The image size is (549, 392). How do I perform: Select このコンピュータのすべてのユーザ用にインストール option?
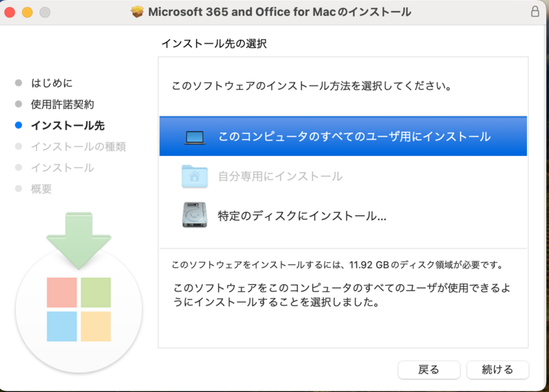[343, 136]
